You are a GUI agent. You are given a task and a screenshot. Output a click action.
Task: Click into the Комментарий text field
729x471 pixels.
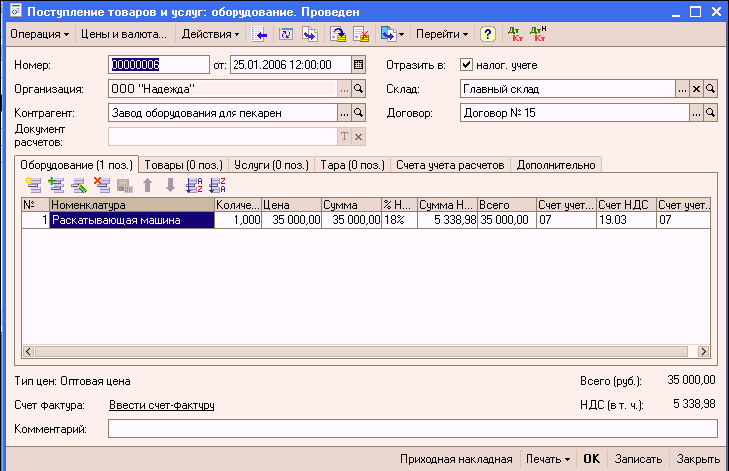(x=412, y=429)
